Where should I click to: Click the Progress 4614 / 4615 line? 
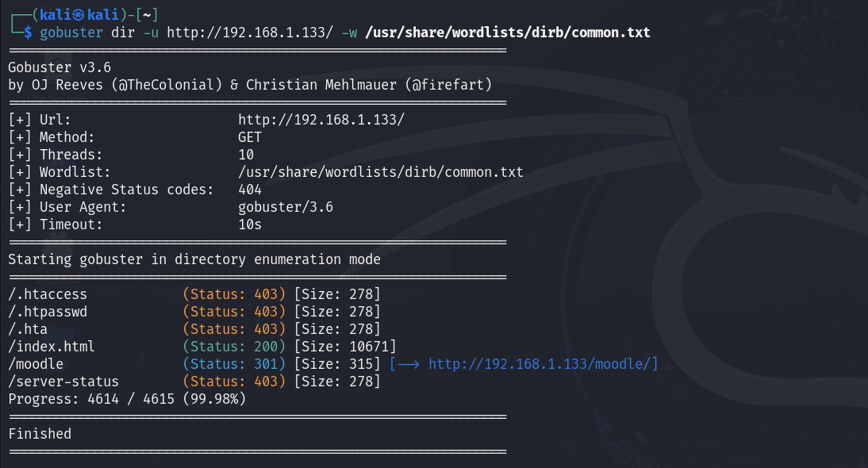point(127,399)
